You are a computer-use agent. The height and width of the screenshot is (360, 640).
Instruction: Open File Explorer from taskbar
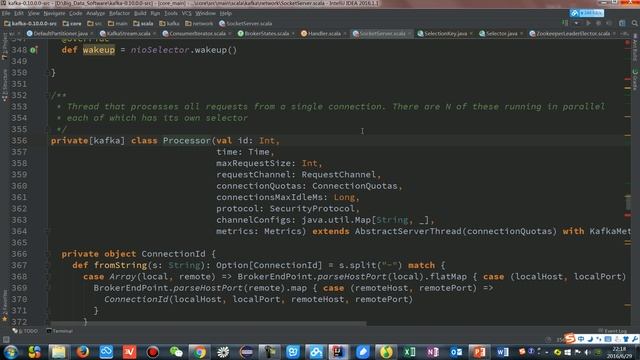tap(58, 352)
